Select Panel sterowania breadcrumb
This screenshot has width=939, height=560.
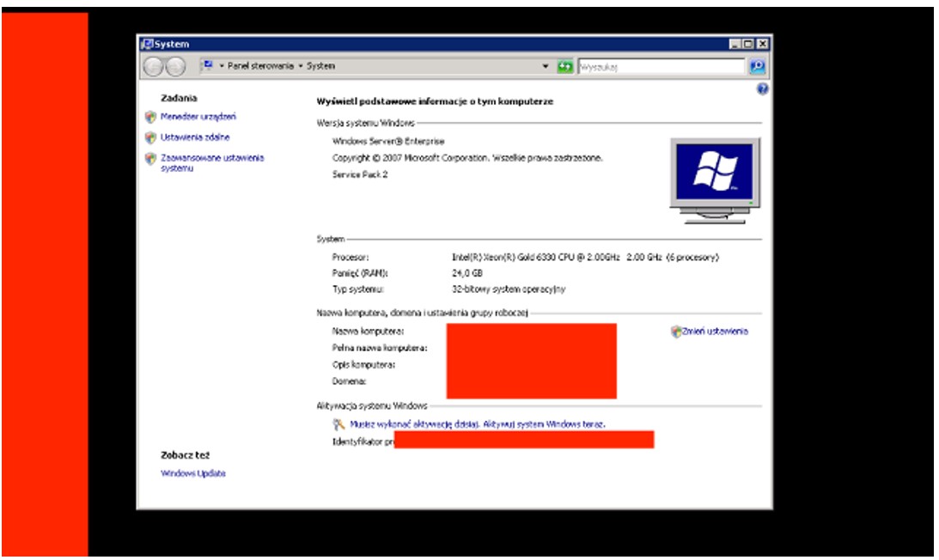[260, 66]
